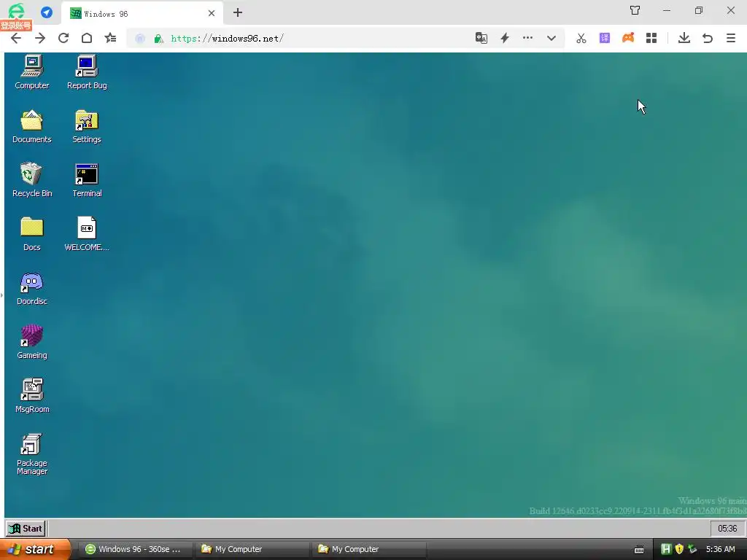
Task: Open the browser skin shirt icon
Action: 635,10
